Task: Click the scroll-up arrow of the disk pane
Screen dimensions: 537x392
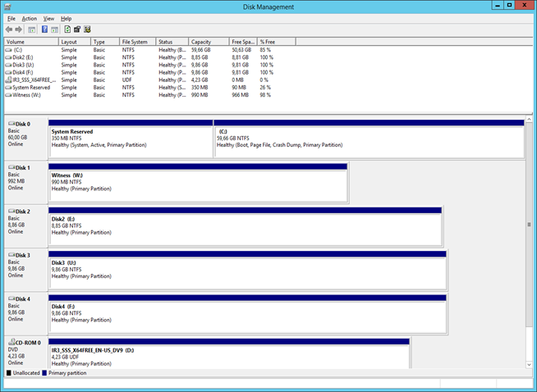Action: (x=529, y=120)
